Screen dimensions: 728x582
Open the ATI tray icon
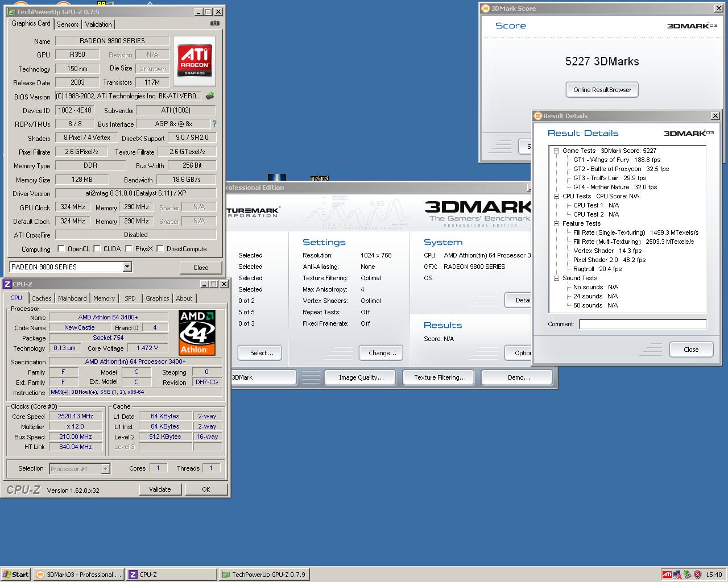(667, 575)
